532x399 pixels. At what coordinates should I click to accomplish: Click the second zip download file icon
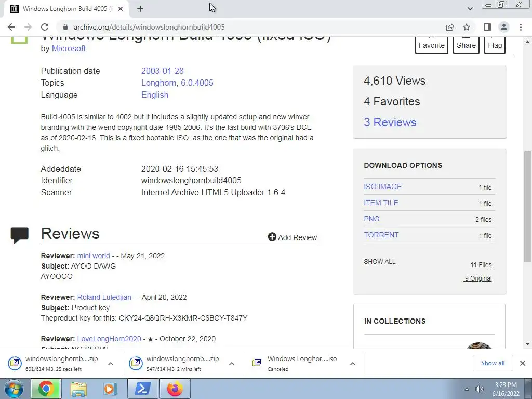pos(136,363)
